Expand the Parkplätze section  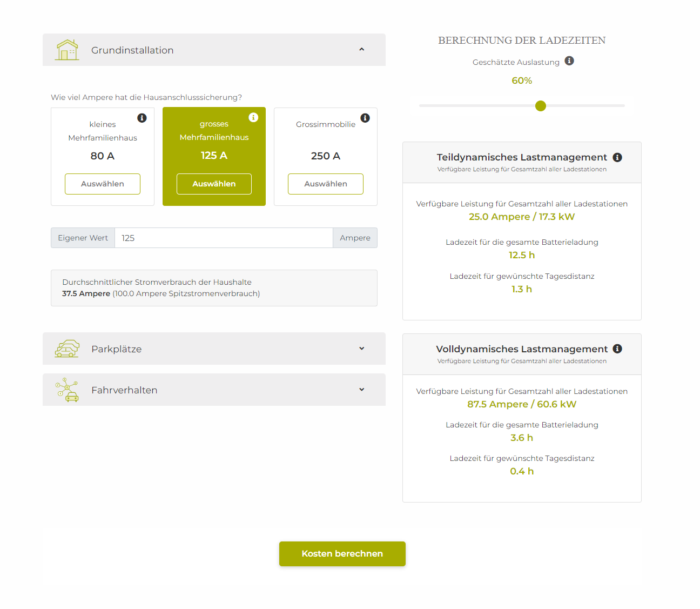click(361, 349)
